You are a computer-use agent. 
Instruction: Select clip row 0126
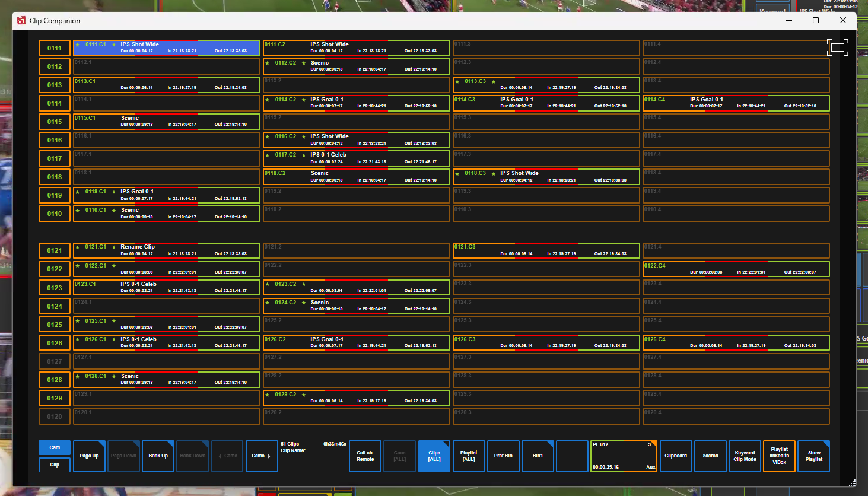tap(55, 343)
